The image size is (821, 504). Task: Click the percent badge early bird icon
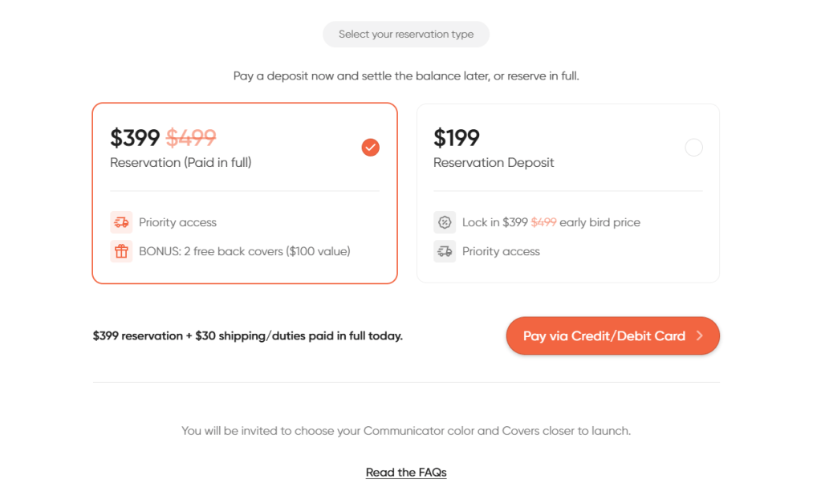tap(445, 222)
